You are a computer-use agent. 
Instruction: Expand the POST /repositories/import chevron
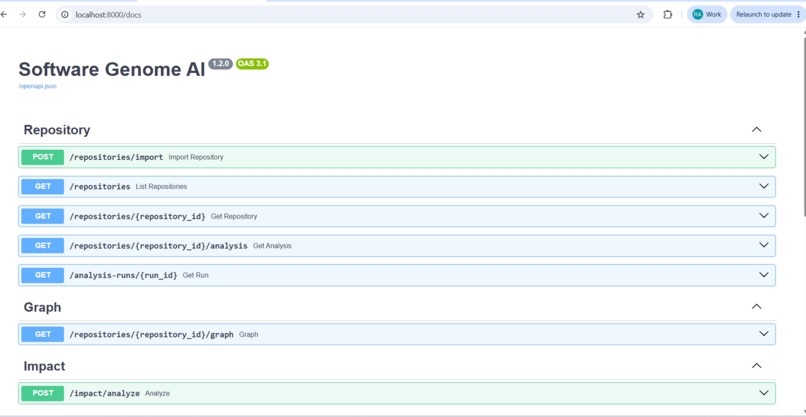pyautogui.click(x=764, y=157)
